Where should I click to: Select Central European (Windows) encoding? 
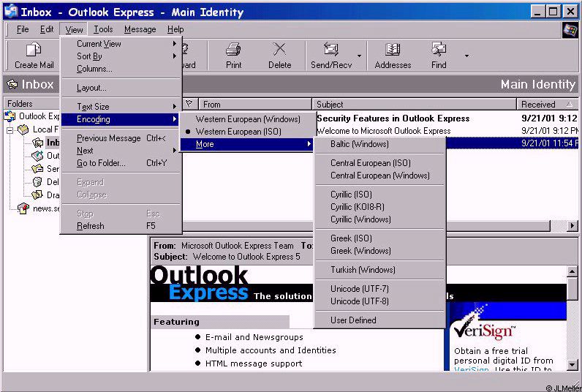[379, 176]
